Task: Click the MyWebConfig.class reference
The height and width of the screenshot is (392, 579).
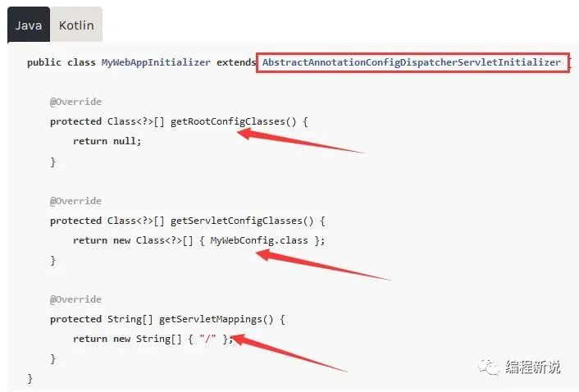Action: [x=259, y=240]
